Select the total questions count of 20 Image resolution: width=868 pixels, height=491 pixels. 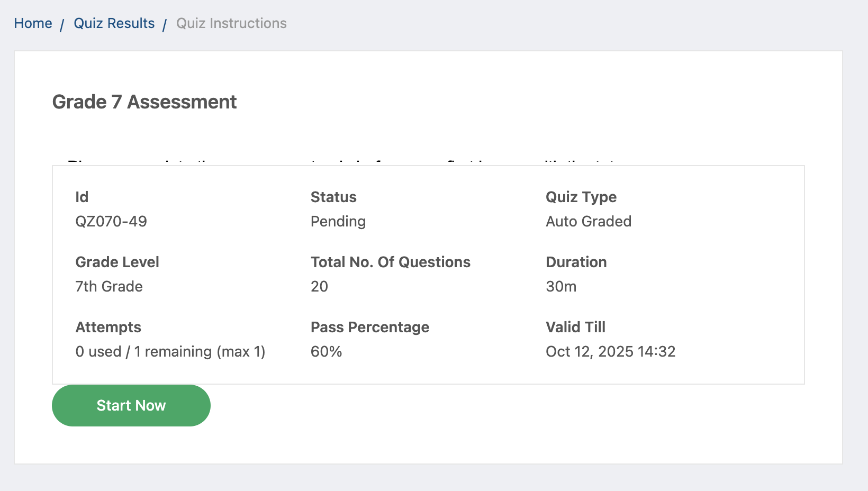click(x=319, y=286)
